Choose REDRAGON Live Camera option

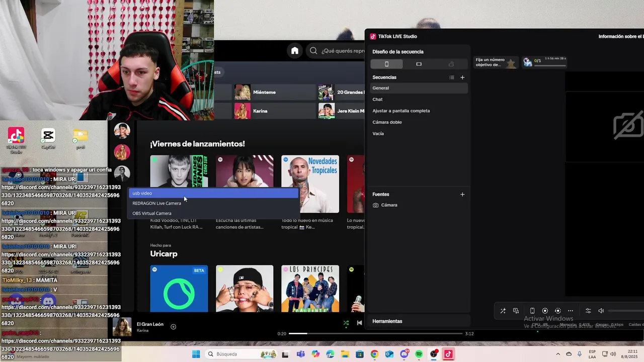coord(214,203)
